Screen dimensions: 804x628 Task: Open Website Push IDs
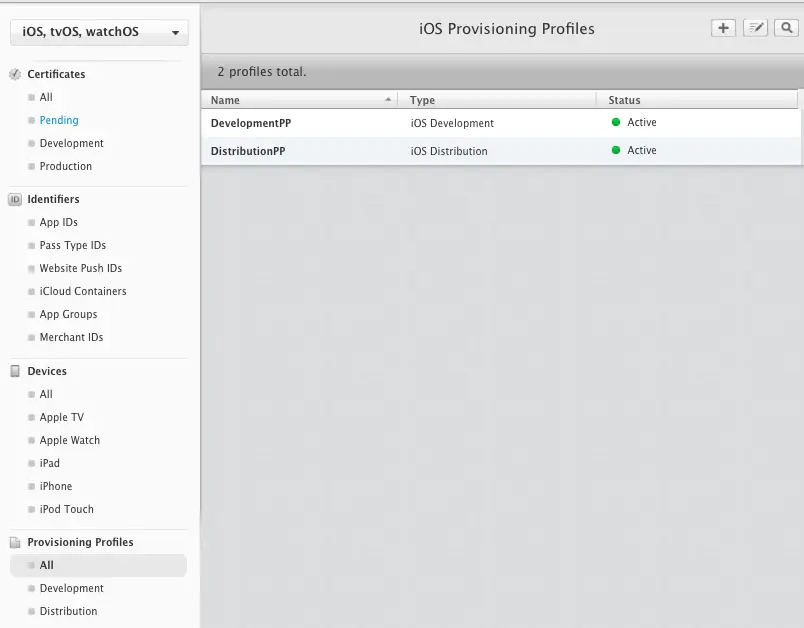[81, 269]
